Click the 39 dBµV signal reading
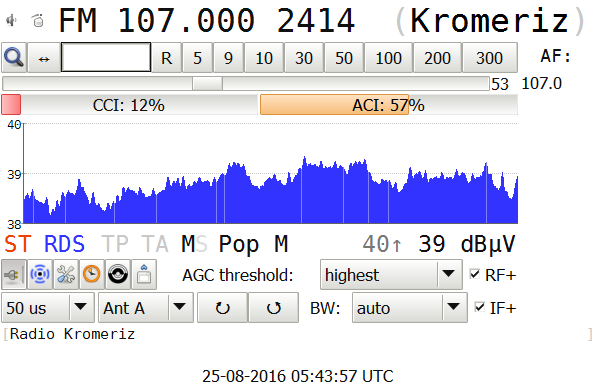Screen dimensions: 596x387 467,244
